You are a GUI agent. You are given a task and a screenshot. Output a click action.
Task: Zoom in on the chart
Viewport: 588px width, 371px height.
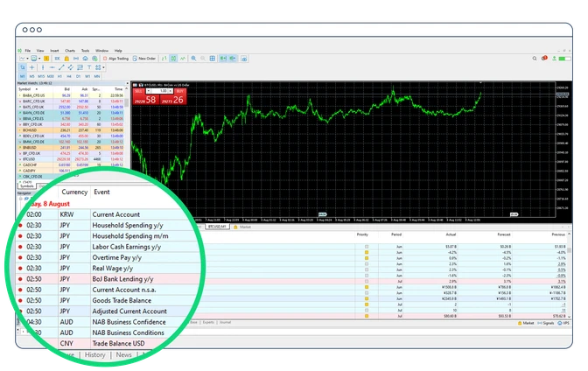point(193,59)
